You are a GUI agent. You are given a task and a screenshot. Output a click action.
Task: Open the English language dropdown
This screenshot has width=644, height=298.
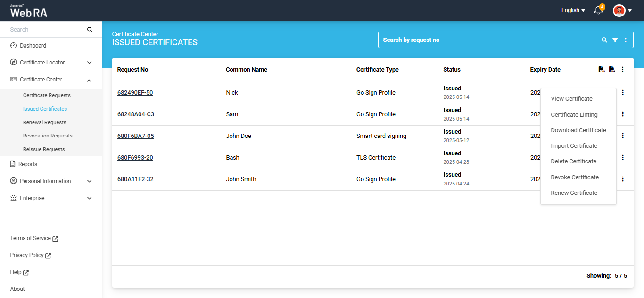click(x=573, y=10)
